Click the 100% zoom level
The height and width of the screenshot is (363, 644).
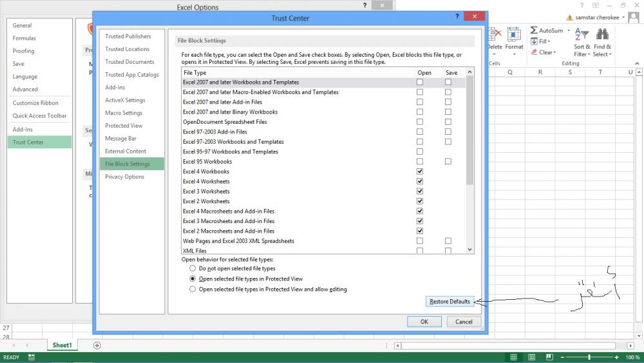[632, 357]
